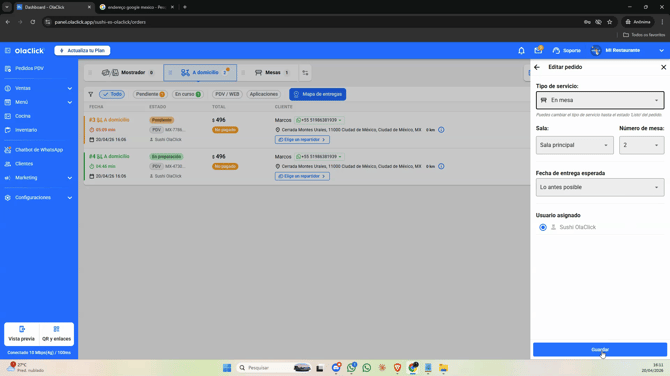
Task: Open the notifications bell
Action: point(521,50)
